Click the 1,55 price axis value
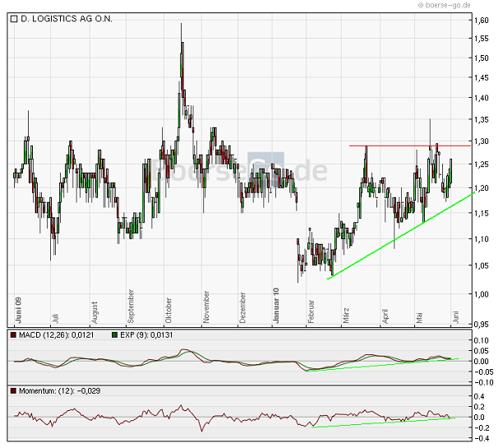 click(x=482, y=39)
